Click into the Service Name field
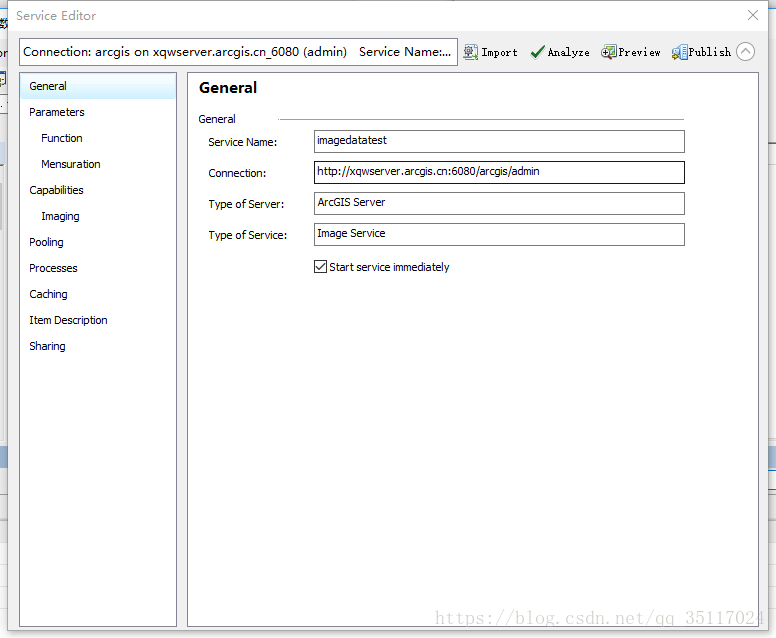Image resolution: width=776 pixels, height=638 pixels. (x=499, y=142)
